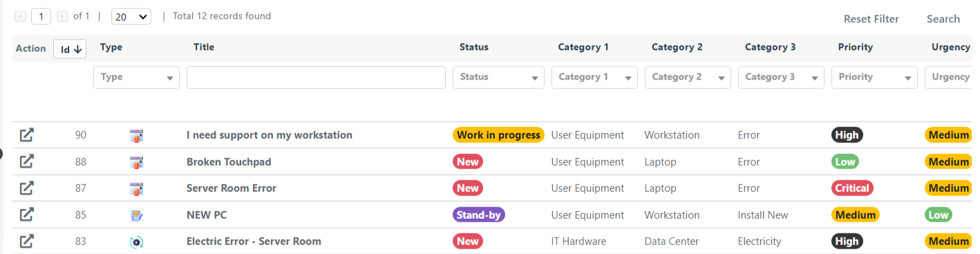Open the 'Server Room Error' ticket title
Viewport: 980px width, 254px height.
pyautogui.click(x=232, y=188)
